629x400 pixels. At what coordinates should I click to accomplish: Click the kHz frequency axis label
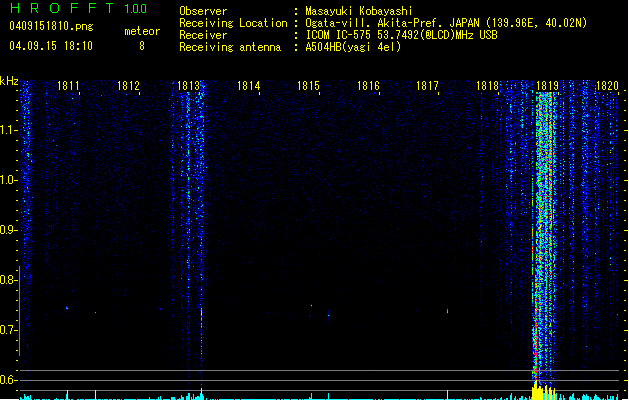(9, 81)
